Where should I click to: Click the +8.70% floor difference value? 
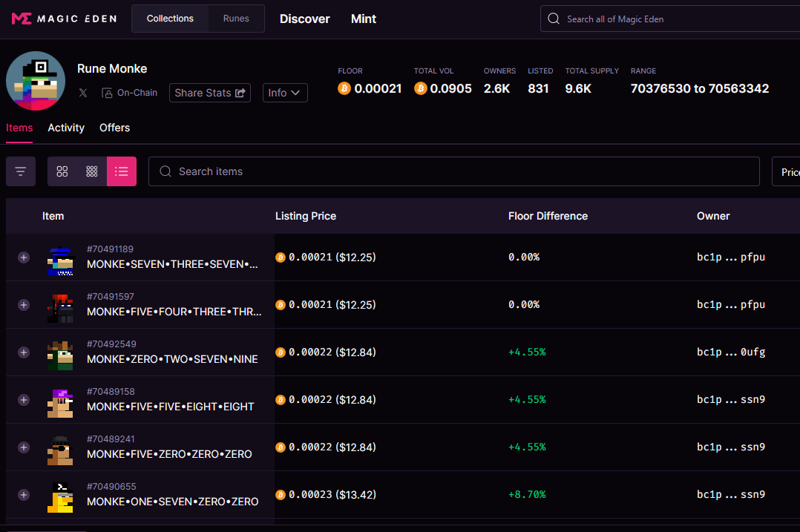click(527, 495)
